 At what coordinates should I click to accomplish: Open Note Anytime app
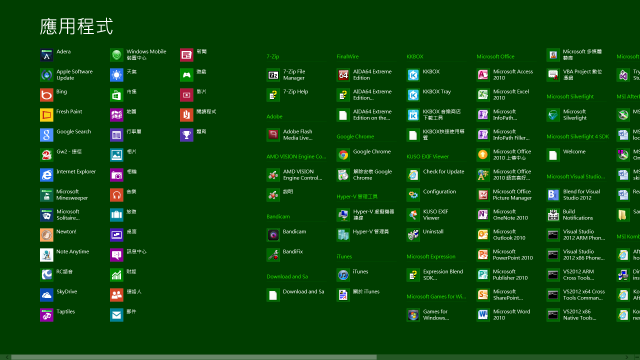pyautogui.click(x=47, y=255)
